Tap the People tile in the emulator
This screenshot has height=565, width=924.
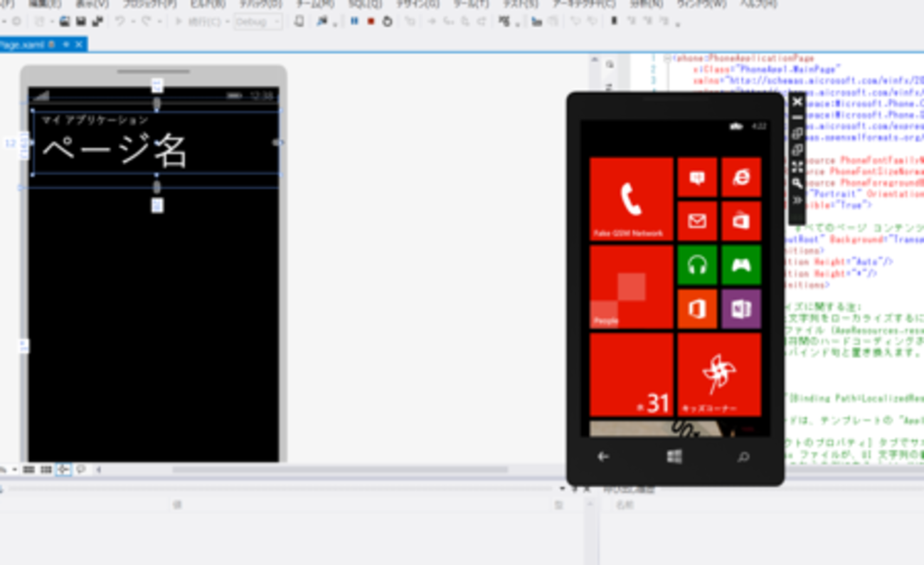[x=632, y=287]
